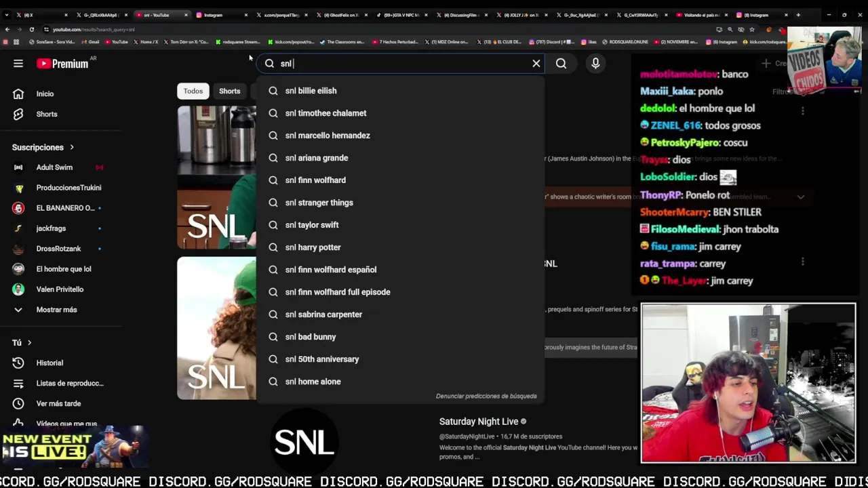Open the browser tab search dropdown
This screenshot has height=488, width=868.
pos(7,15)
